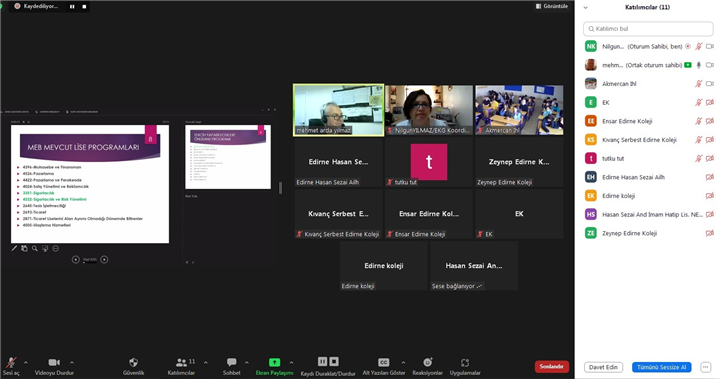This screenshot has width=720, height=379.
Task: Click camera-off icon in Ensar Edirne Koleji row
Action: pos(709,121)
